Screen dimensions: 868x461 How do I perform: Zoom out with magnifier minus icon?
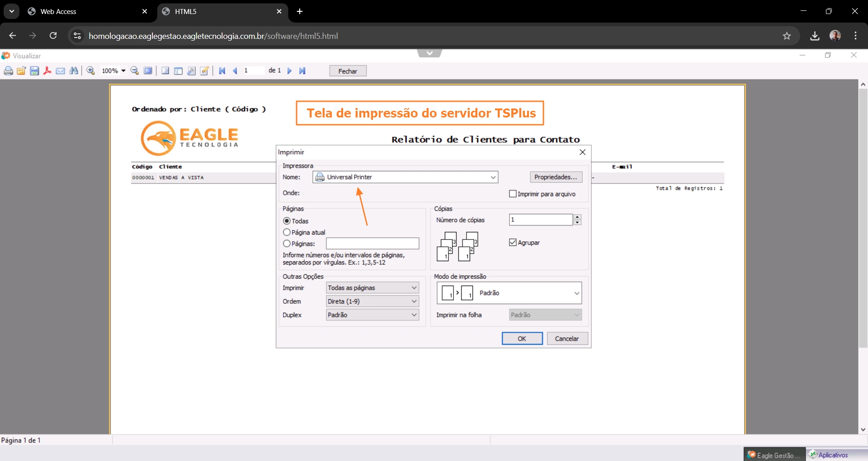tap(135, 71)
